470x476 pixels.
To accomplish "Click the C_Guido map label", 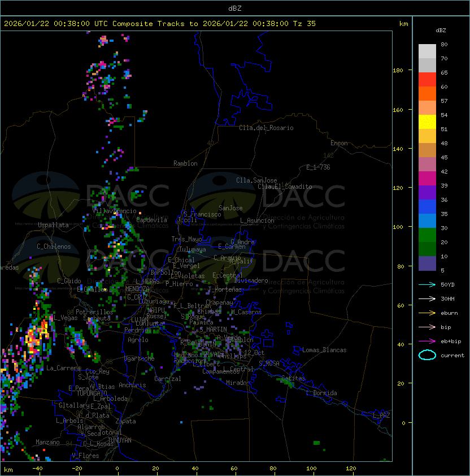I will click(69, 281).
